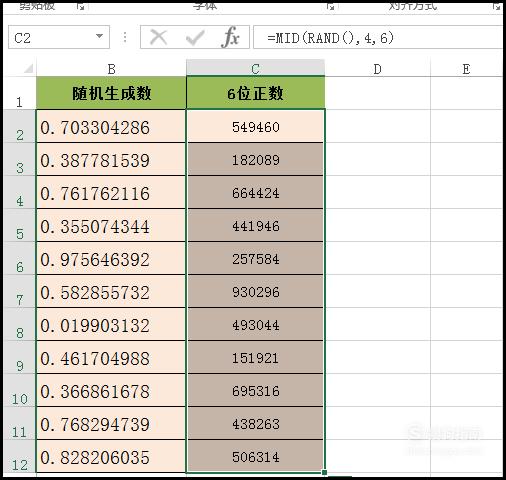Open the alignment group dialog launcher
Image resolution: width=506 pixels, height=480 pixels.
point(497,6)
